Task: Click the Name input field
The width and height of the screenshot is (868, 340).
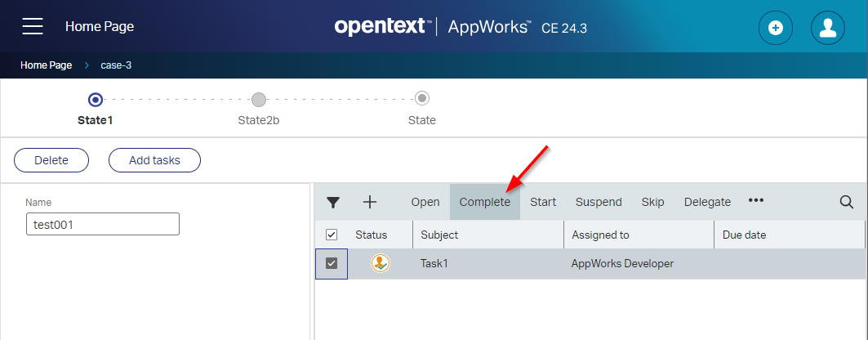Action: (102, 224)
